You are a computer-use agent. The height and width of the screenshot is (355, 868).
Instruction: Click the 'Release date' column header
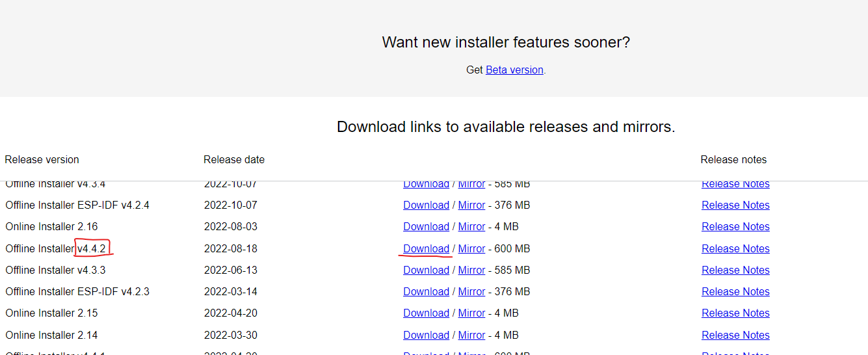pos(234,159)
